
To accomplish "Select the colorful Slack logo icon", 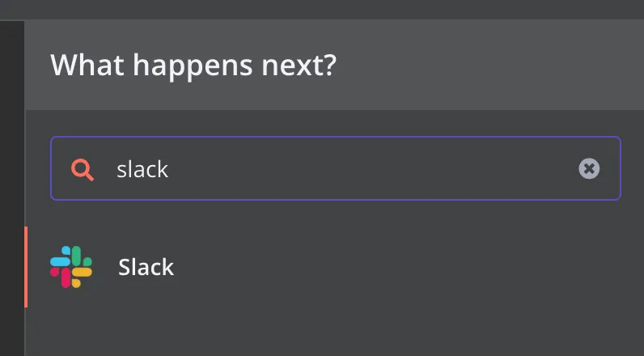I will 71,267.
